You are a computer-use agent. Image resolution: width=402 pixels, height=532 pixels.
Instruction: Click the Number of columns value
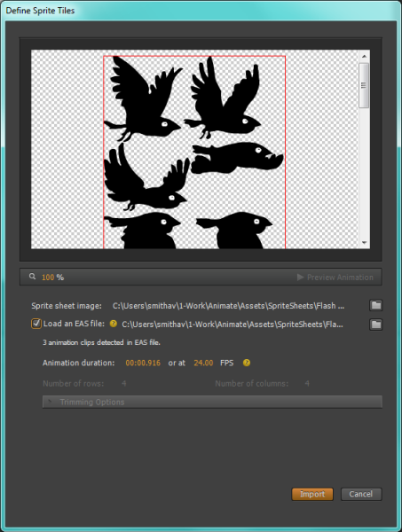pyautogui.click(x=307, y=383)
